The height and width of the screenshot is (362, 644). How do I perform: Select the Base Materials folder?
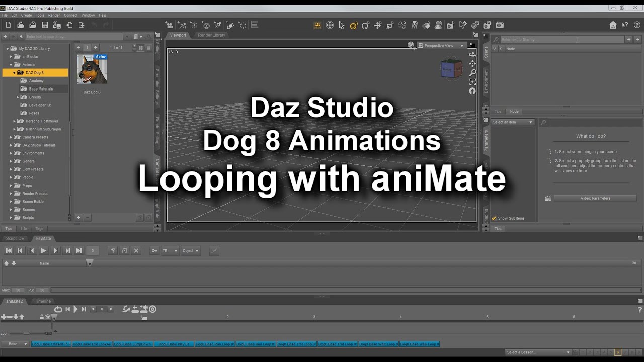pos(41,89)
